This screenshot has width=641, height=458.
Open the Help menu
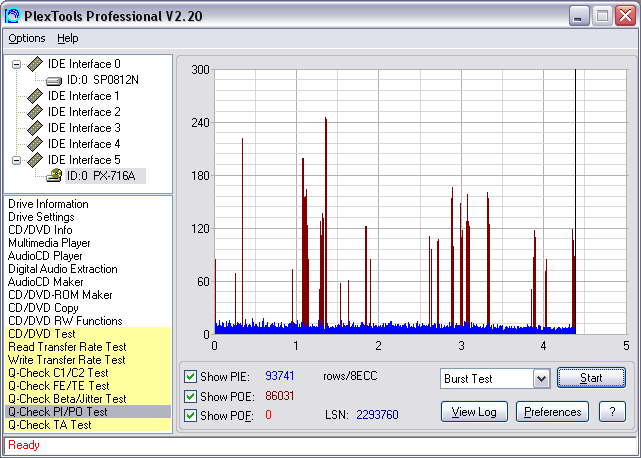point(67,38)
